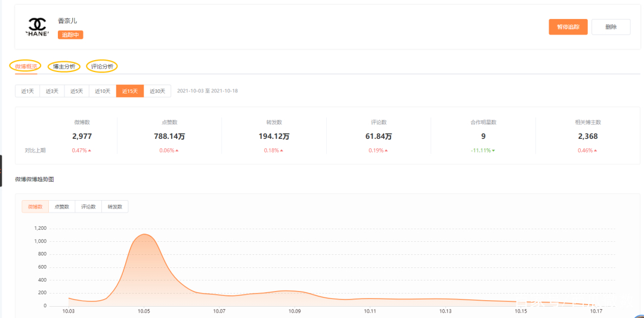Switch to the 近30天 time range
The height and width of the screenshot is (318, 644).
click(x=157, y=91)
